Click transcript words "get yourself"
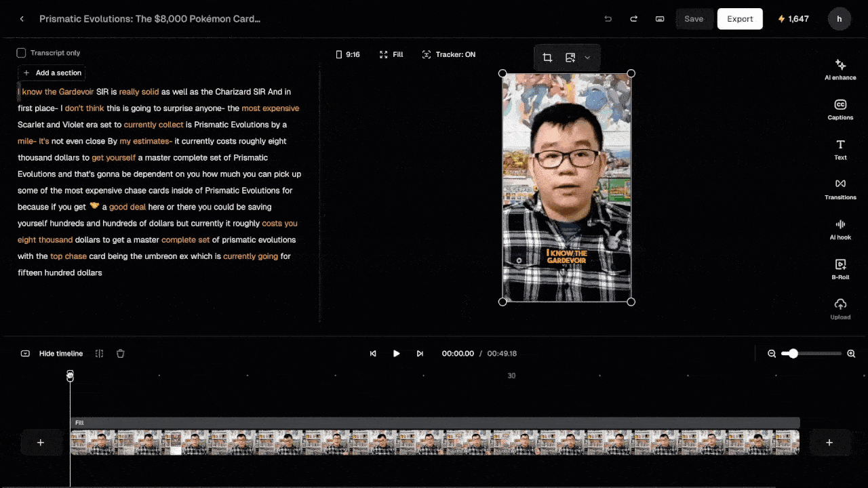Viewport: 868px width, 488px height. pos(113,157)
